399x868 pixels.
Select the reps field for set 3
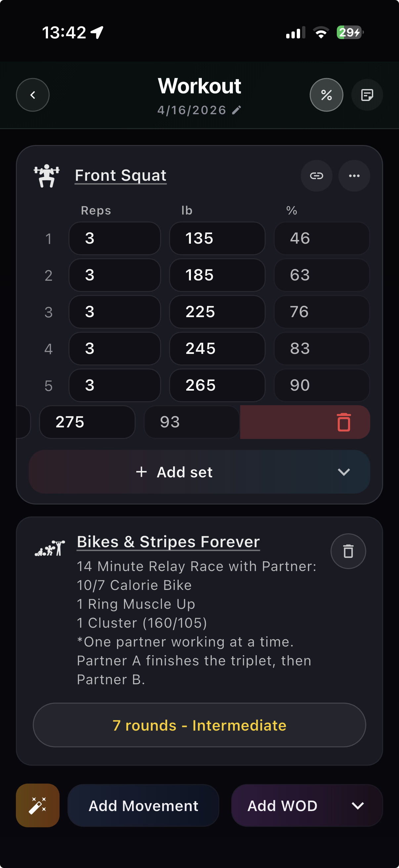click(114, 312)
